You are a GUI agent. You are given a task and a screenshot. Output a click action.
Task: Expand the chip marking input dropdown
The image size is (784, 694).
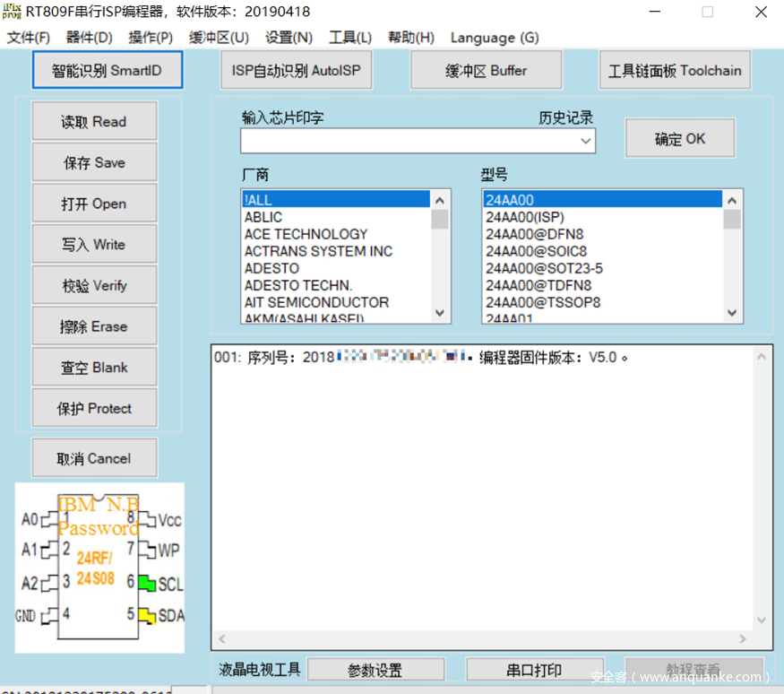(x=587, y=141)
